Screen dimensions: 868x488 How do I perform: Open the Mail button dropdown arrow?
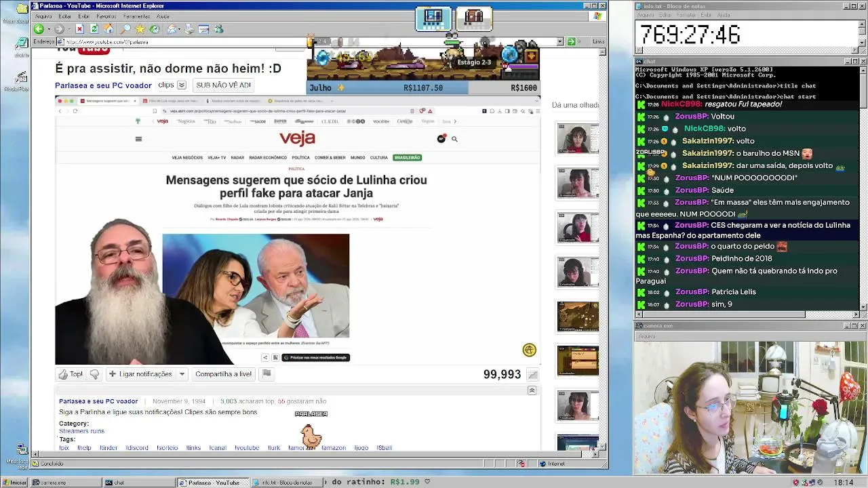point(180,29)
